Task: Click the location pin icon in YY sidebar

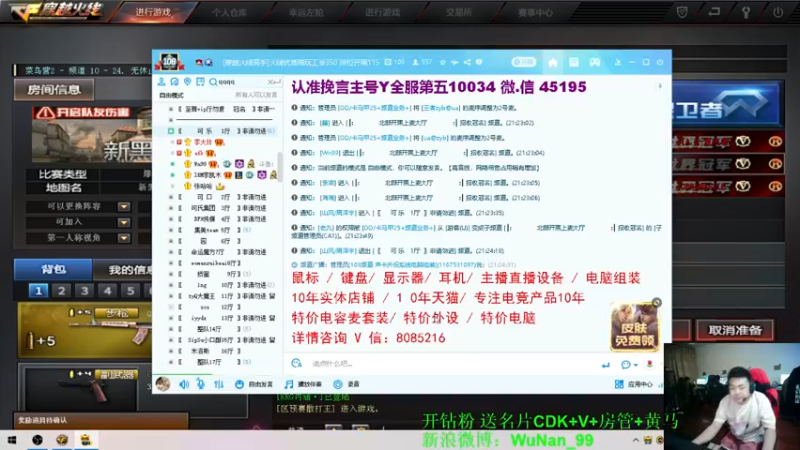Action: click(x=187, y=82)
